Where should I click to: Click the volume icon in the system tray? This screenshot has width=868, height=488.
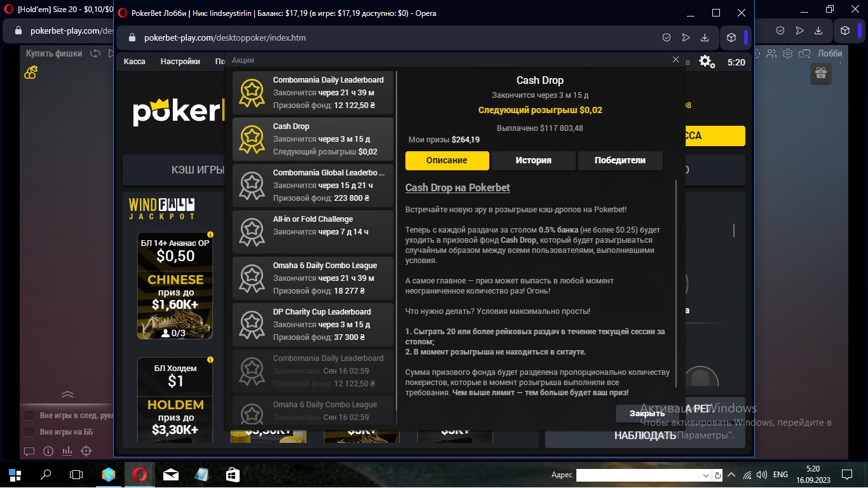pos(763,475)
